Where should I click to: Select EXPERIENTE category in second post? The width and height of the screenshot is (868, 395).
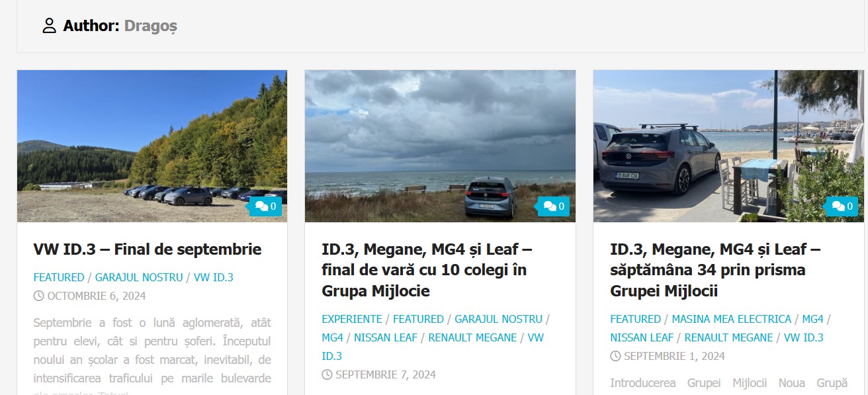352,319
